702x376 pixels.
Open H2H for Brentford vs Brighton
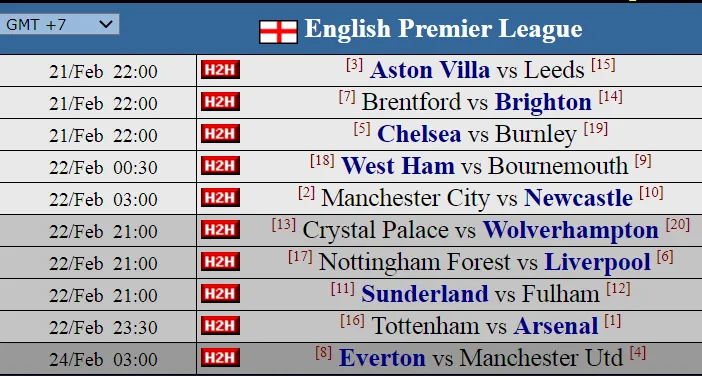[x=220, y=102]
